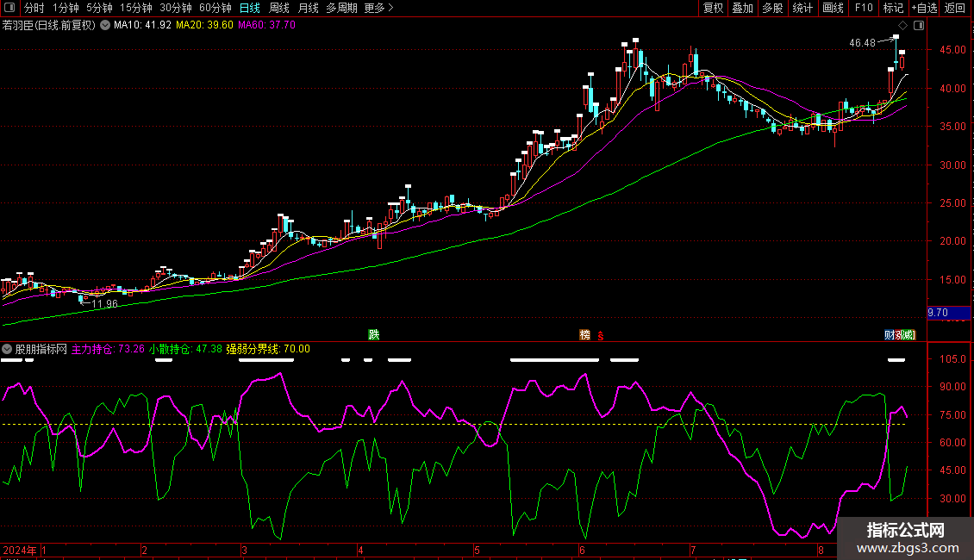Click the 46.48 high price label
Screen dimensions: 974x560
tap(862, 42)
